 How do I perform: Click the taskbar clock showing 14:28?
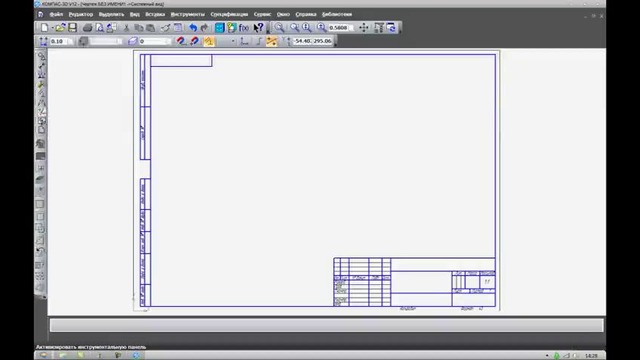pos(591,356)
